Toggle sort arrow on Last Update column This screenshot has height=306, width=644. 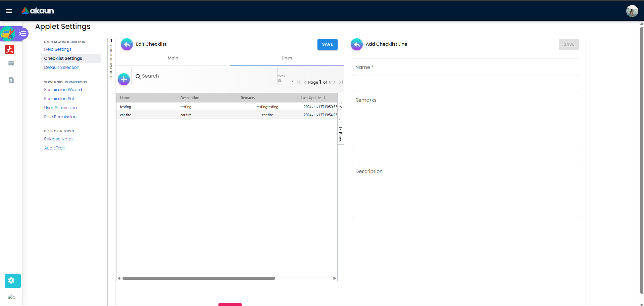pos(324,98)
